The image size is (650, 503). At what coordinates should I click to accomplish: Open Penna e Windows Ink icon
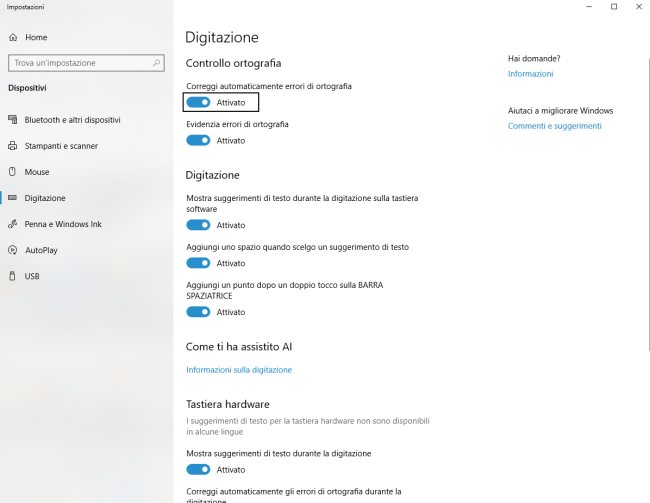(x=13, y=224)
